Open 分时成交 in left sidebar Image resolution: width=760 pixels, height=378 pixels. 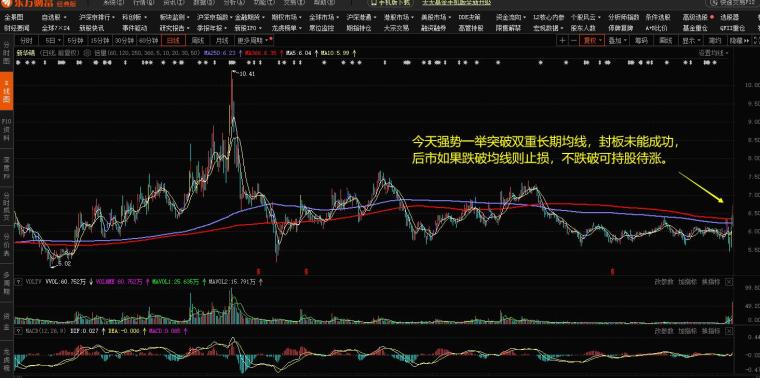[6, 207]
